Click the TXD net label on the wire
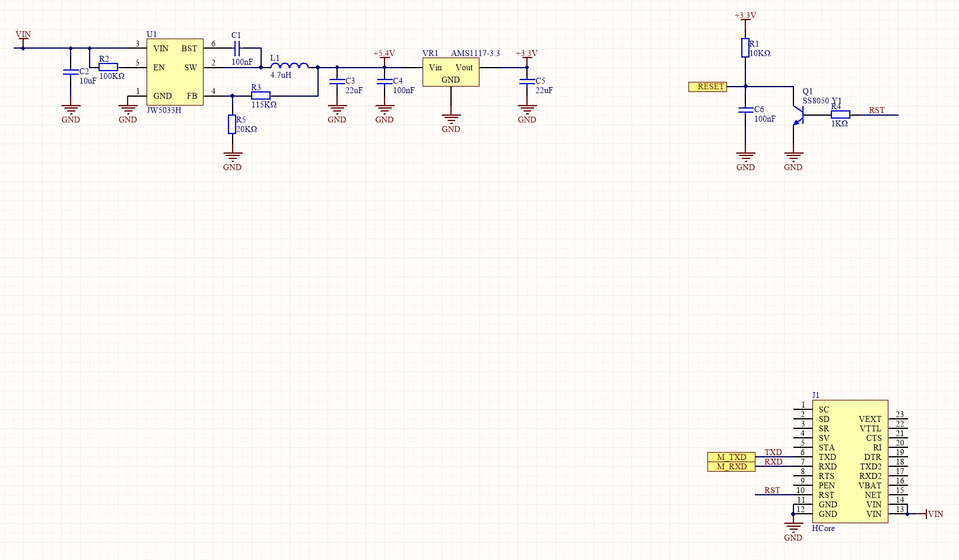Image resolution: width=959 pixels, height=560 pixels. [x=773, y=452]
